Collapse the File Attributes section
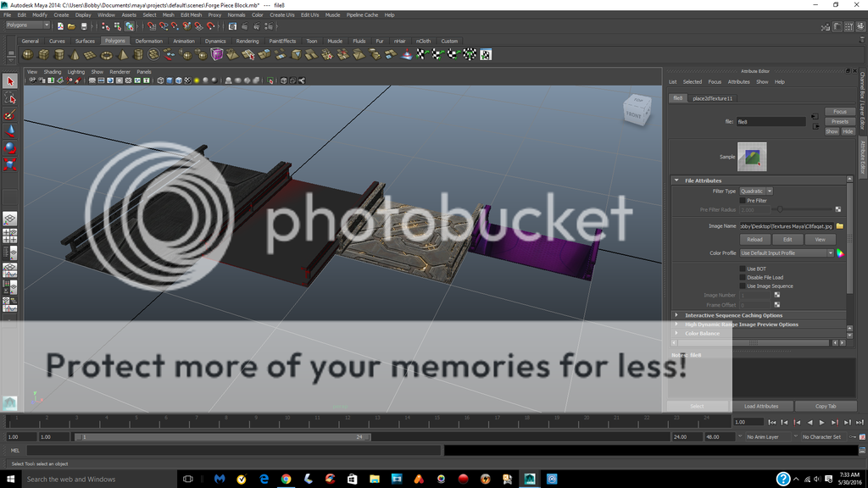The width and height of the screenshot is (868, 488). [676, 180]
